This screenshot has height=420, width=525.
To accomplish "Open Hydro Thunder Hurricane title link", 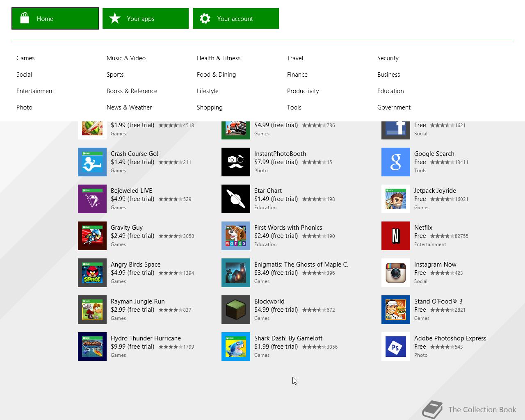I will tap(146, 338).
